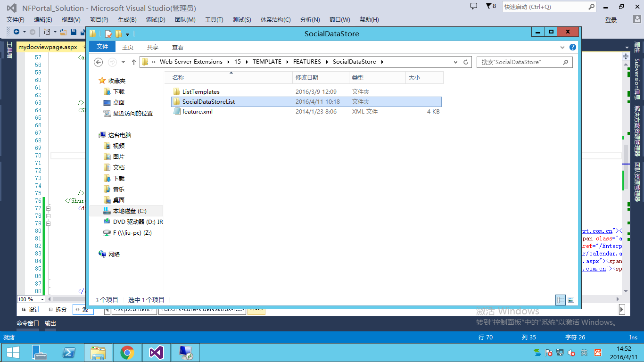Click Visual Studio Save icon in toolbar
The height and width of the screenshot is (362, 644).
pos(74,32)
